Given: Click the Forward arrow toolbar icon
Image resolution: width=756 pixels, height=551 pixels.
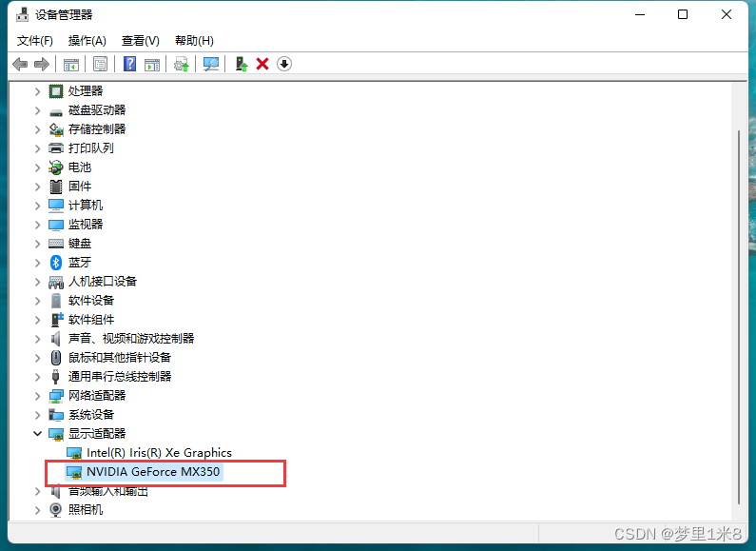Looking at the screenshot, I should point(42,64).
